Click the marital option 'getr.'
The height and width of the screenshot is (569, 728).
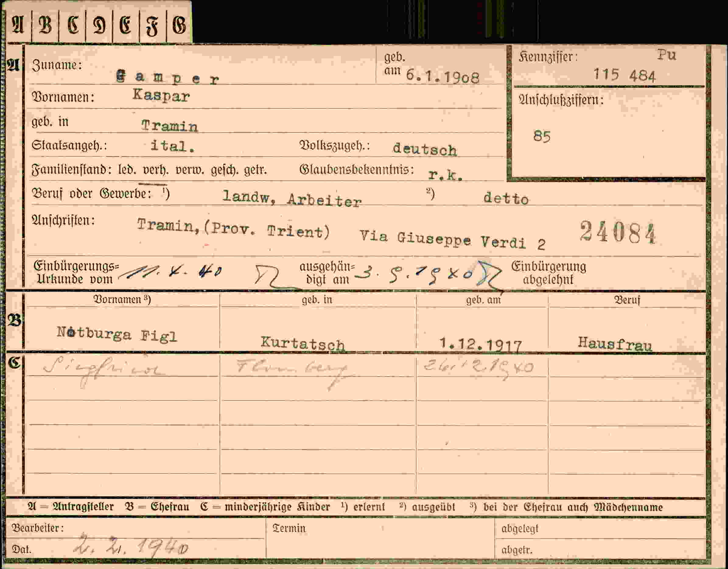[x=255, y=170]
